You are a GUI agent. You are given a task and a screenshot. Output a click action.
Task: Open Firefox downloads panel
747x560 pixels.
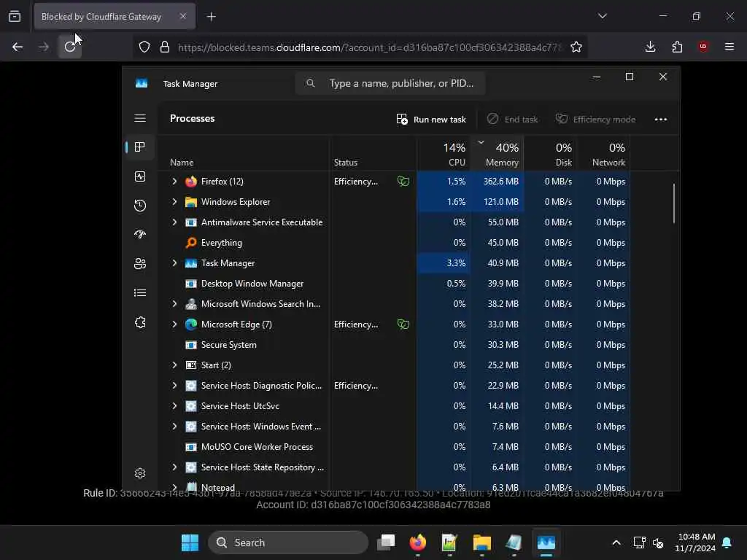(650, 47)
